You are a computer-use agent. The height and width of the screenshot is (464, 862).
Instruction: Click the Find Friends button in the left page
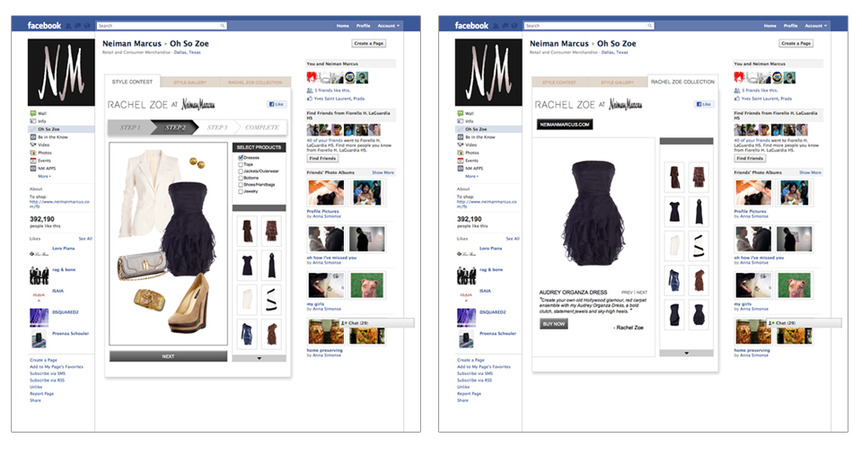[322, 158]
